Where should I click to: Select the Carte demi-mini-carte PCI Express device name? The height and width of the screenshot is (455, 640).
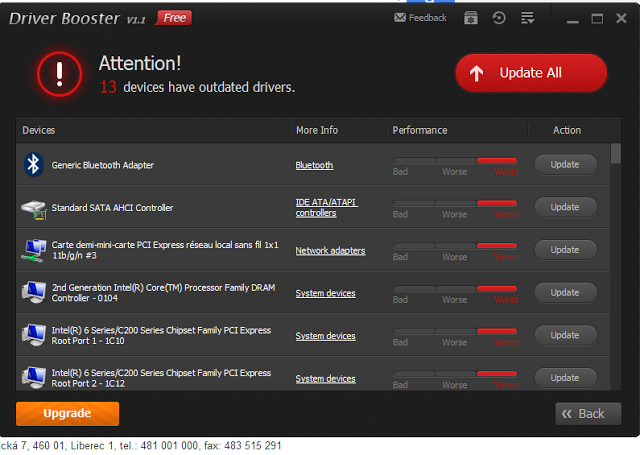[x=165, y=250]
